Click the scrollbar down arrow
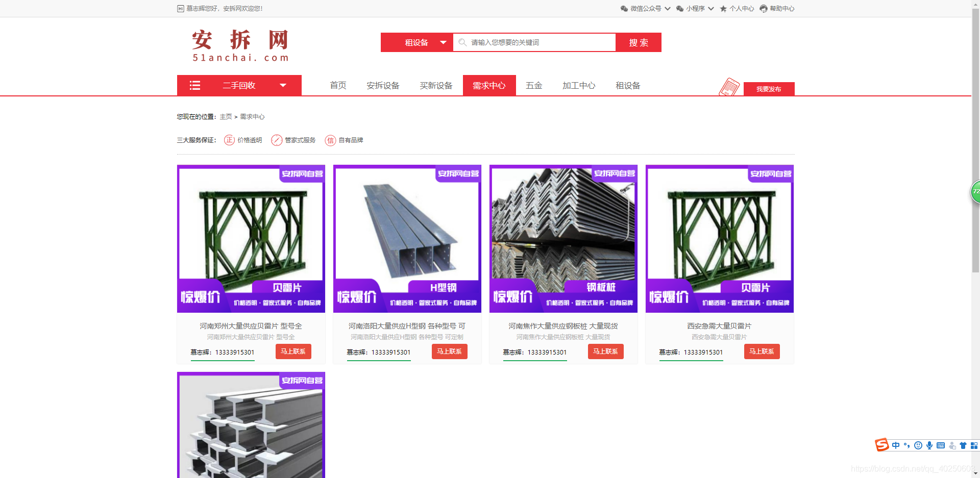 pyautogui.click(x=975, y=474)
